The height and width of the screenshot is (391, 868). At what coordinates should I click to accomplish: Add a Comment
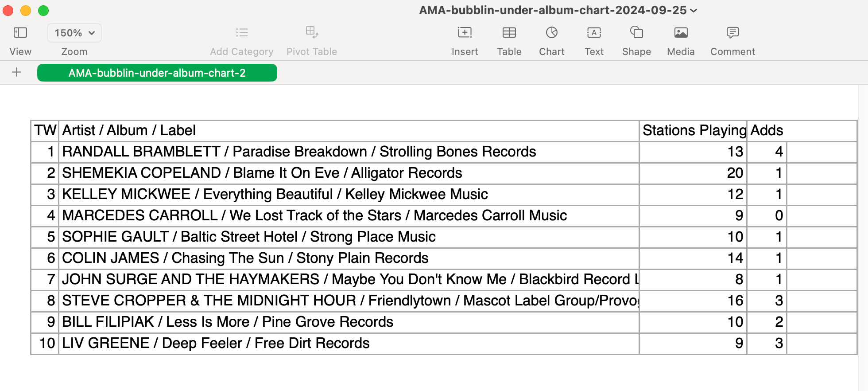pyautogui.click(x=732, y=33)
